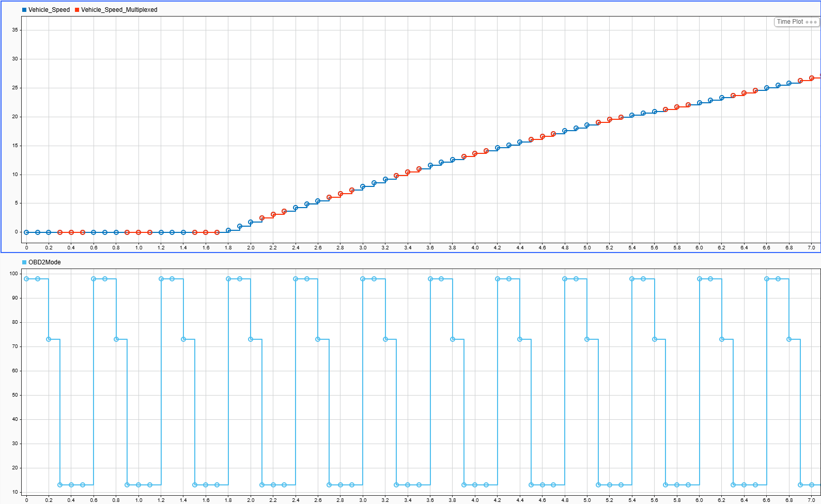Click the OBD2Mode marker at the bottom at time 0.3
The width and height of the screenshot is (821, 504).
pos(60,485)
